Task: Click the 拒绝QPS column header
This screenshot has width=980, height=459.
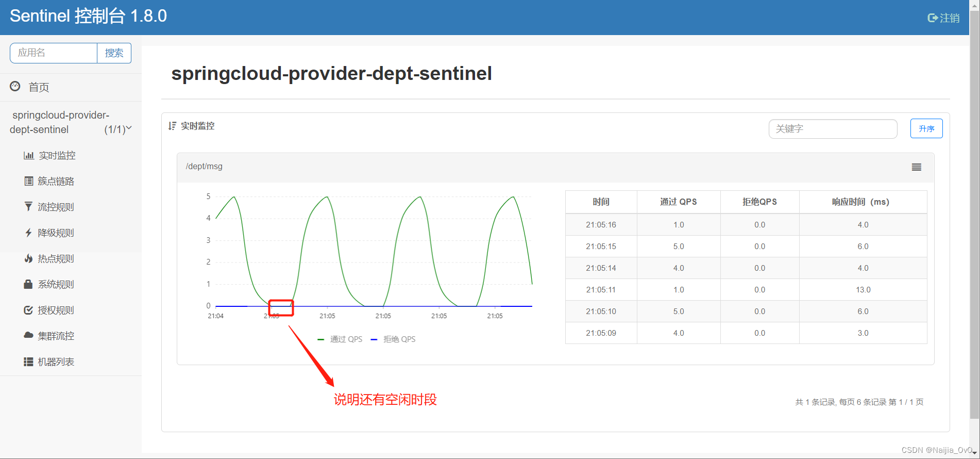Action: 759,202
